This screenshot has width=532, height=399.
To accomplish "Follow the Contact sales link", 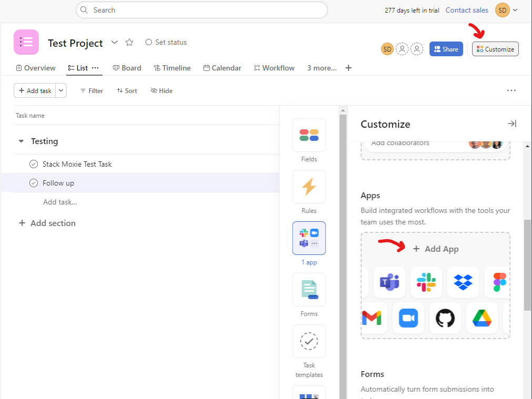I will tap(466, 11).
